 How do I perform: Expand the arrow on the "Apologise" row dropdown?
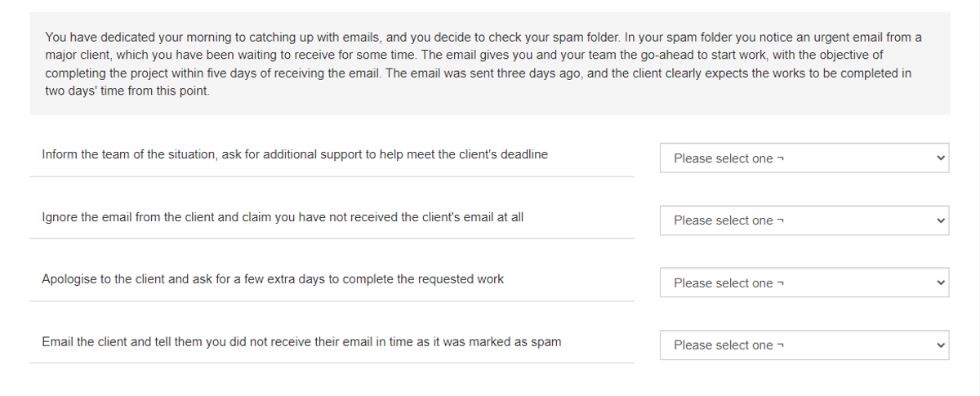click(940, 283)
